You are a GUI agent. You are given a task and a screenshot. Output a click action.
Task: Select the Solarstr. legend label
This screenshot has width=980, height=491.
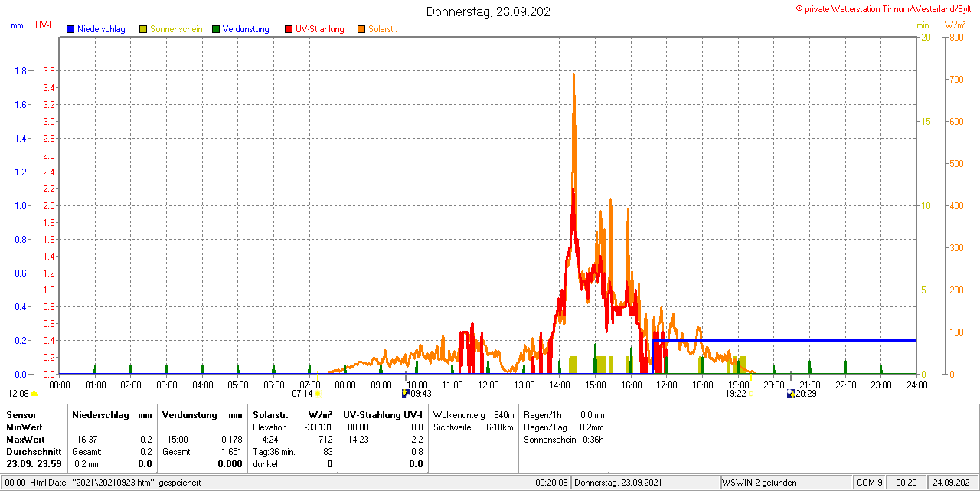[383, 29]
